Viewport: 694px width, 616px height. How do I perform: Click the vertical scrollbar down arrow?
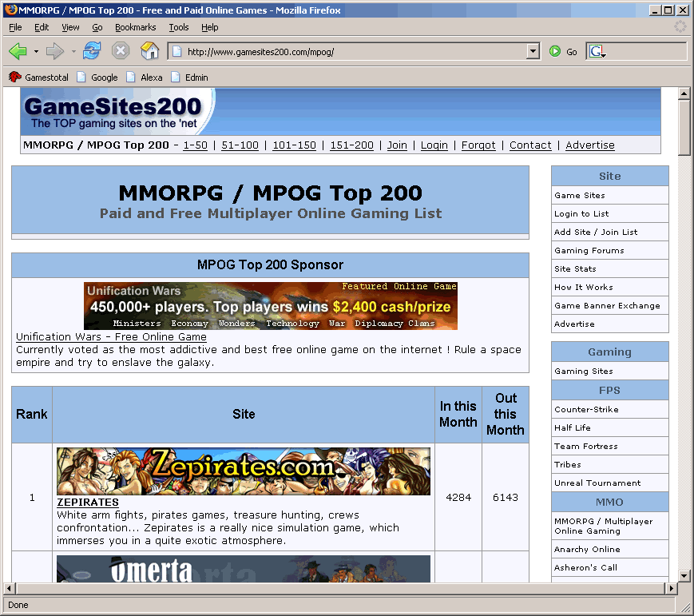tap(684, 575)
